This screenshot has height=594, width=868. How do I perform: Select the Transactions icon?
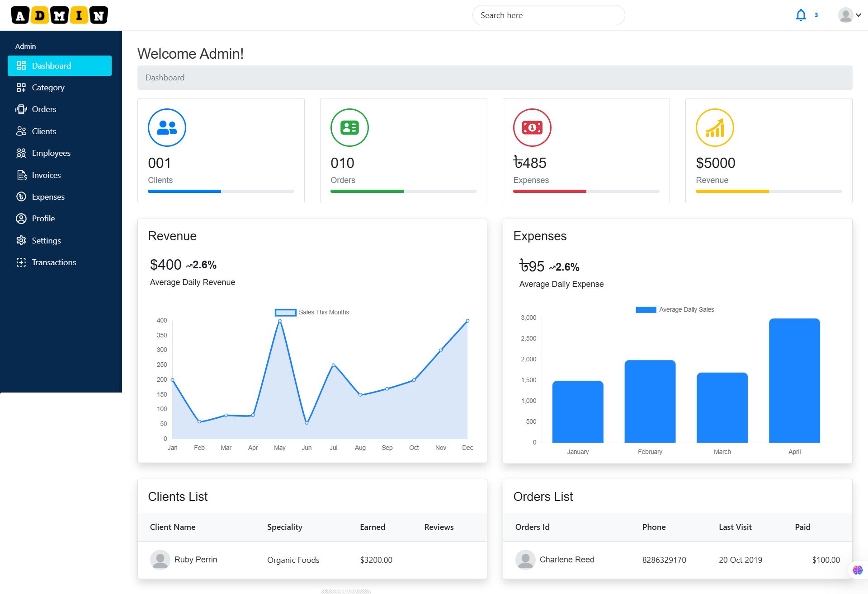(21, 262)
